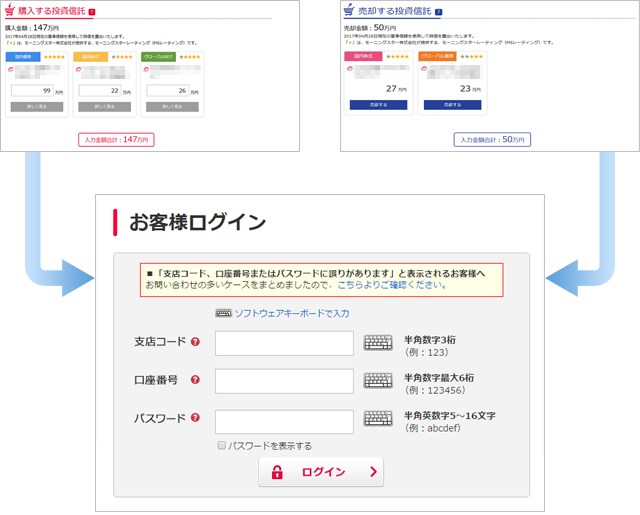The image size is (640, 515).
Task: Click red help icon next to 口座番号
Action: click(x=195, y=380)
